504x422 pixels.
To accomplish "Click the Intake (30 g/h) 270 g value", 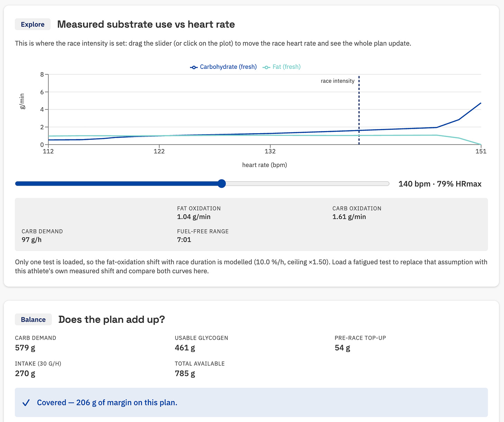I will click(x=25, y=373).
